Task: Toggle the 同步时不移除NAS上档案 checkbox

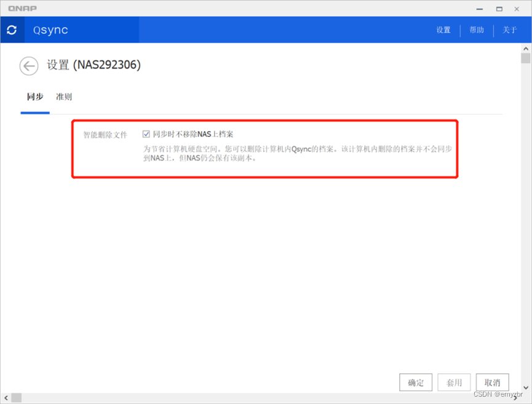Action: pyautogui.click(x=146, y=134)
